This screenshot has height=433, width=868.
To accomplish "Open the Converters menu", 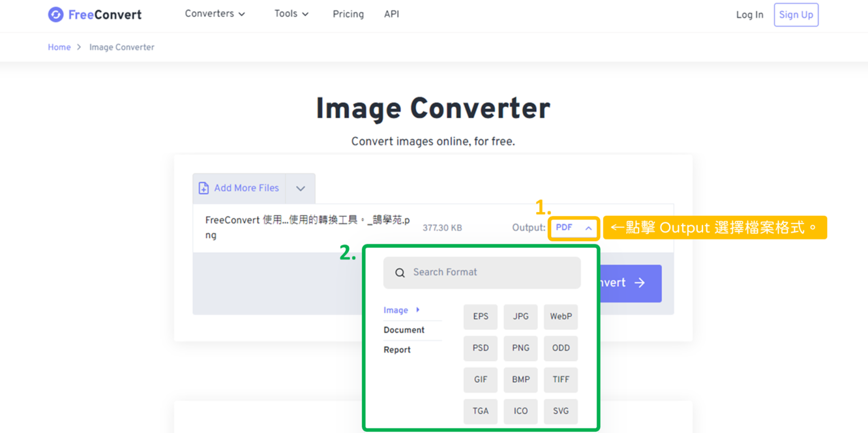I will coord(215,14).
